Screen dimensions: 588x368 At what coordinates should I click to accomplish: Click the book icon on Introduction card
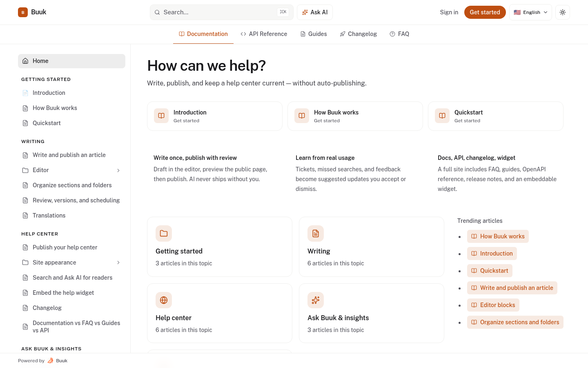[x=161, y=116]
